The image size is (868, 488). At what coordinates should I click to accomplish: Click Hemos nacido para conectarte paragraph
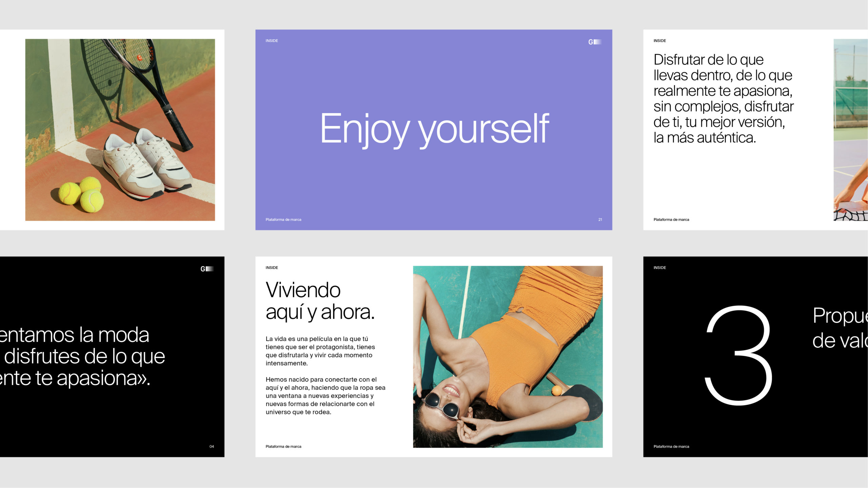[x=325, y=395]
